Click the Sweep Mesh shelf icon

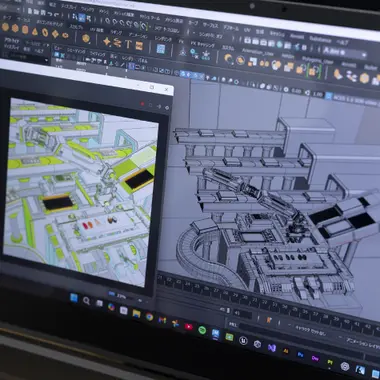click(117, 42)
